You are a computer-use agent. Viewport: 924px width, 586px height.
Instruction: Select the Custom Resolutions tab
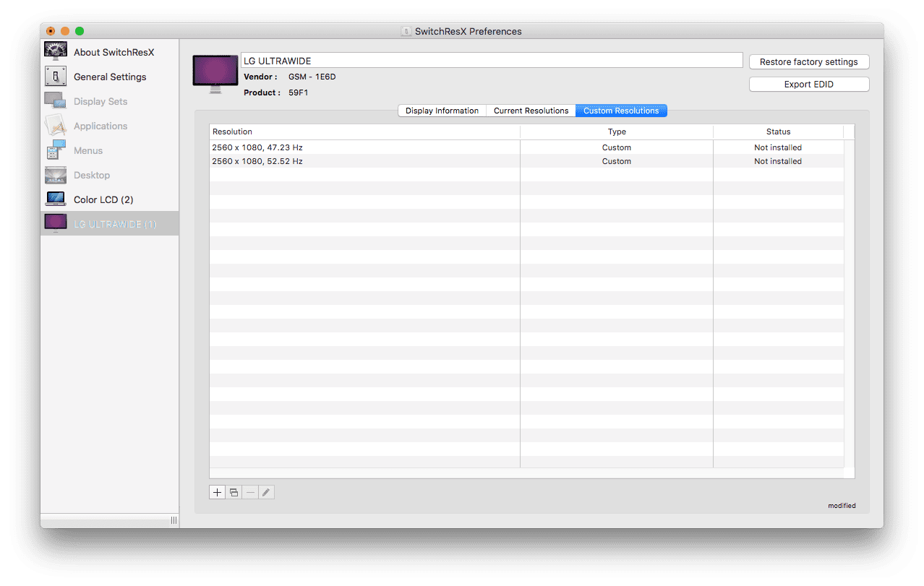[621, 111]
